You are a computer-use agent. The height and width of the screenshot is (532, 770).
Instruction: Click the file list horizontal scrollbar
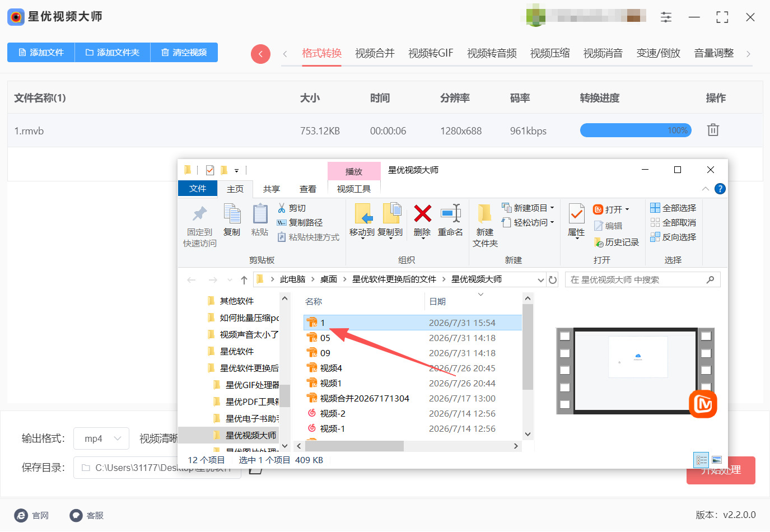(x=354, y=446)
